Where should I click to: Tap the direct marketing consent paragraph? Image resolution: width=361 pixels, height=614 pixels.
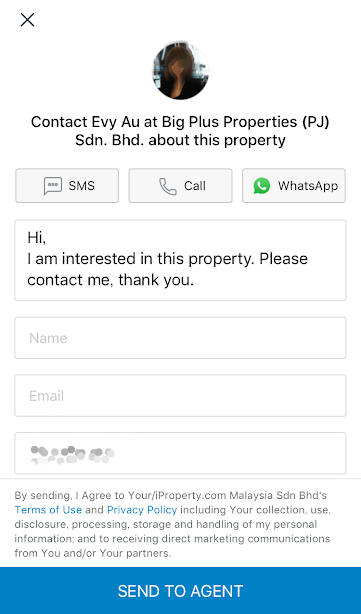pyautogui.click(x=172, y=524)
